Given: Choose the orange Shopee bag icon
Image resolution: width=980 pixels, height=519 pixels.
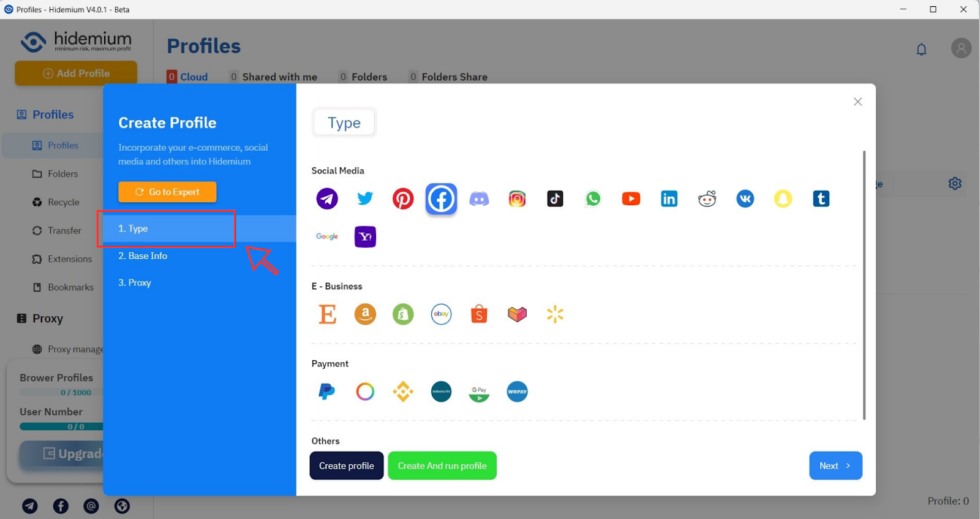Looking at the screenshot, I should (x=479, y=314).
